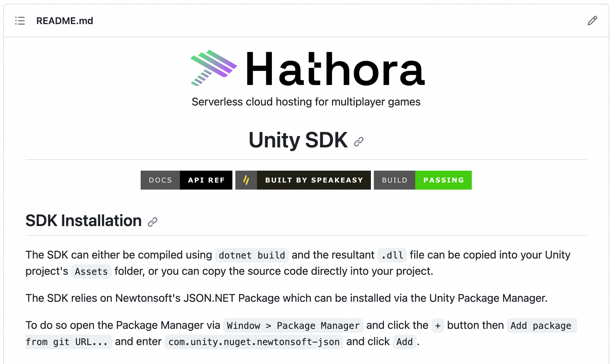Click Window > Package Manager code text

point(293,325)
